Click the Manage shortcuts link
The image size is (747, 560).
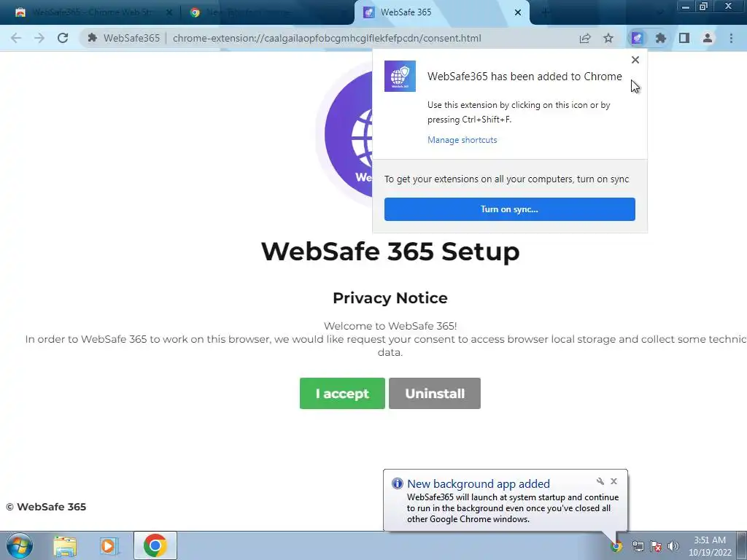coord(462,140)
